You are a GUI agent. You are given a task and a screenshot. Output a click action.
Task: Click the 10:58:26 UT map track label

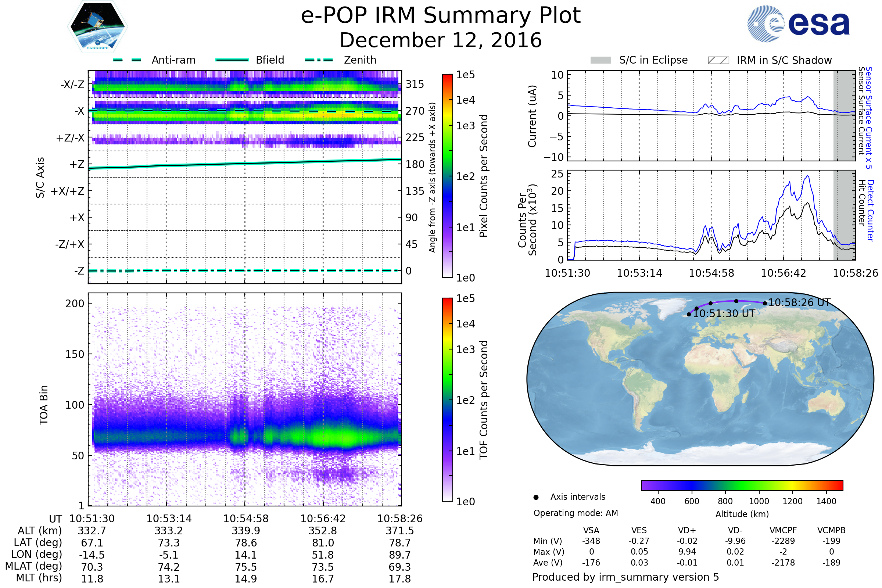[x=800, y=302]
